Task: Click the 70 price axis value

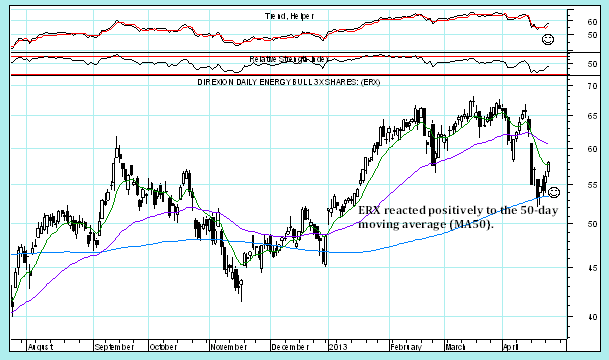Action: (x=592, y=86)
